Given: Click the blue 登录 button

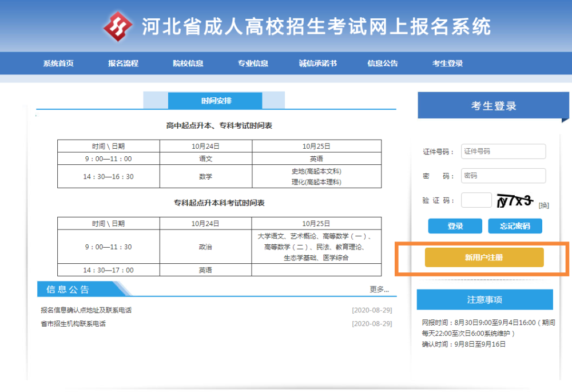Looking at the screenshot, I should pyautogui.click(x=455, y=226).
